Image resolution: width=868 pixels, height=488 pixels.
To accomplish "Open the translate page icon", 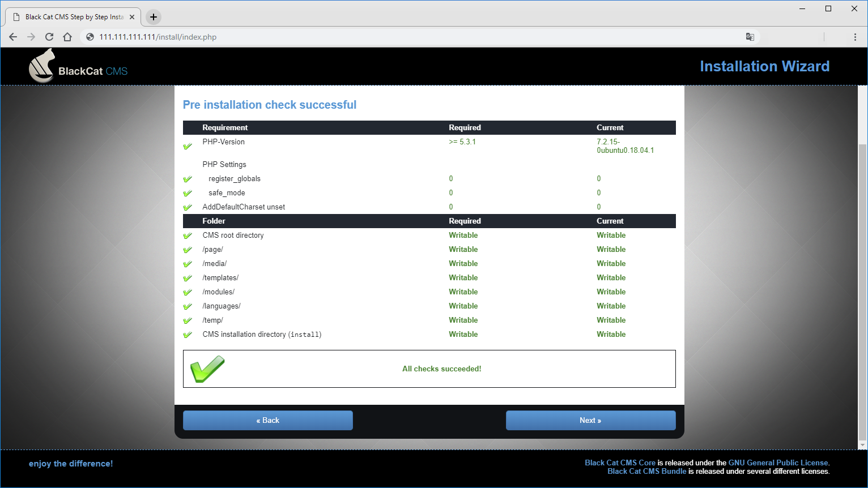I will [x=750, y=37].
